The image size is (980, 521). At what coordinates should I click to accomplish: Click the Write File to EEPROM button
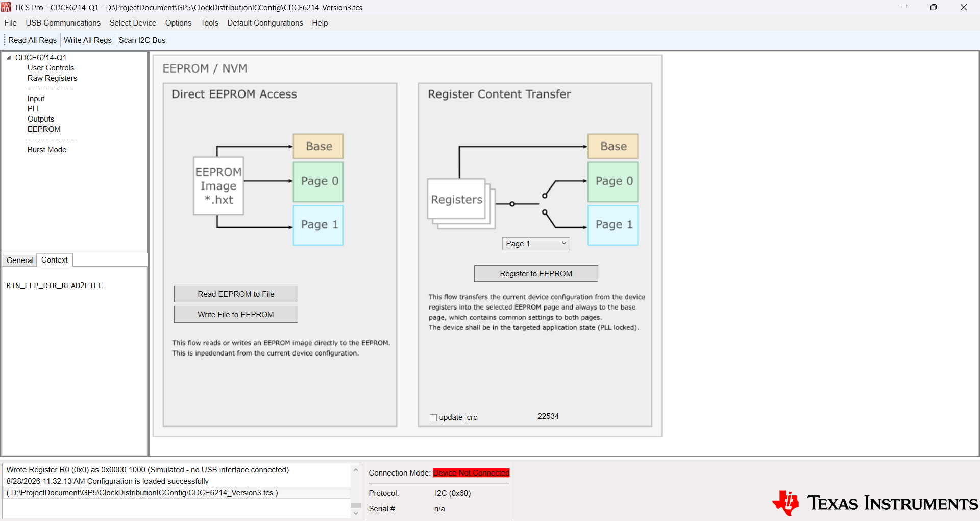coord(236,315)
